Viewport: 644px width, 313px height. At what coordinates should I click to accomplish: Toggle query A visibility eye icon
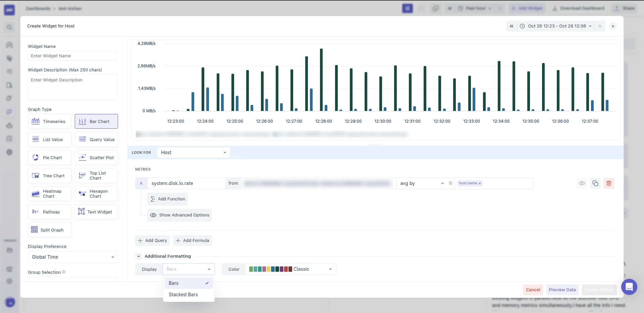[x=582, y=183]
